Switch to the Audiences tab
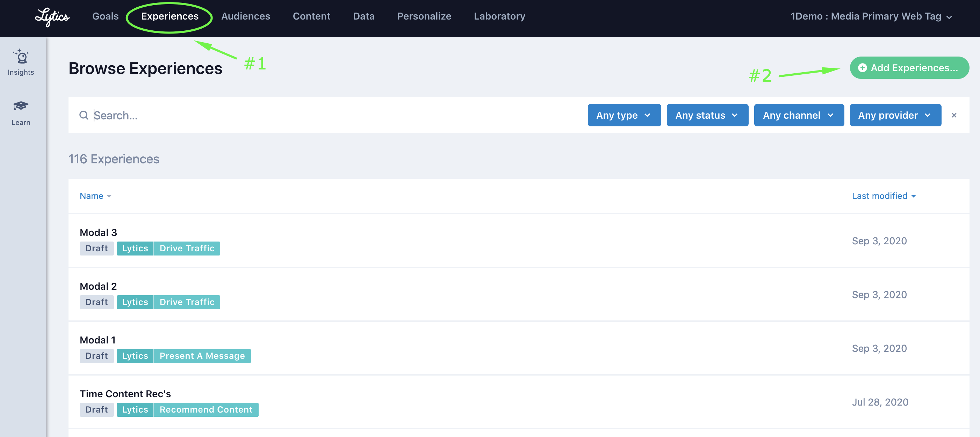Viewport: 980px width, 437px height. click(x=246, y=16)
